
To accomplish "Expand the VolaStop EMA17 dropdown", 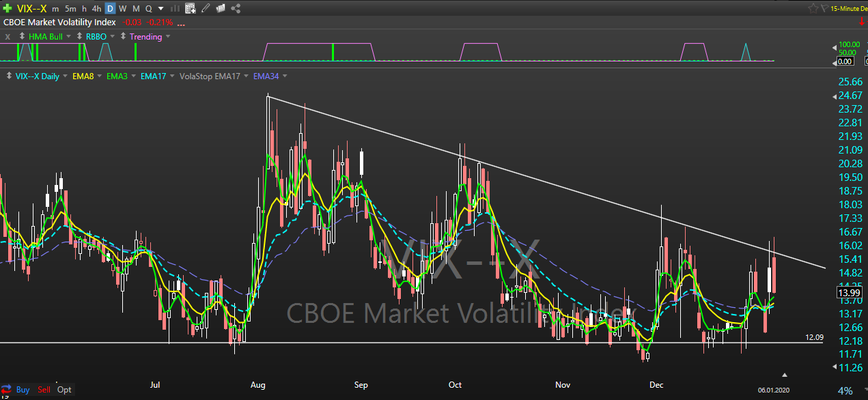I will [246, 76].
